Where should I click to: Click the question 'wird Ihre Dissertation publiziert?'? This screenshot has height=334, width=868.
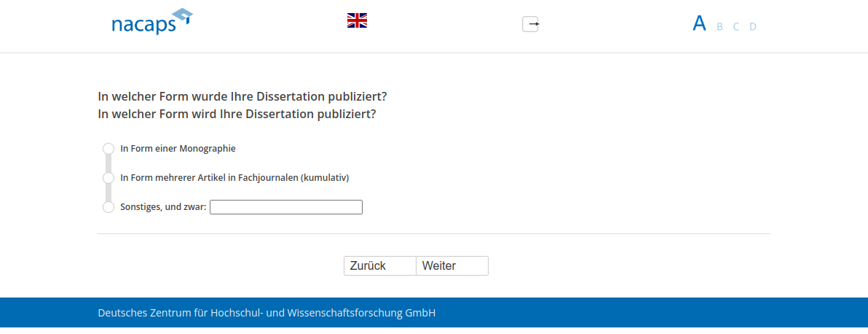click(x=237, y=114)
